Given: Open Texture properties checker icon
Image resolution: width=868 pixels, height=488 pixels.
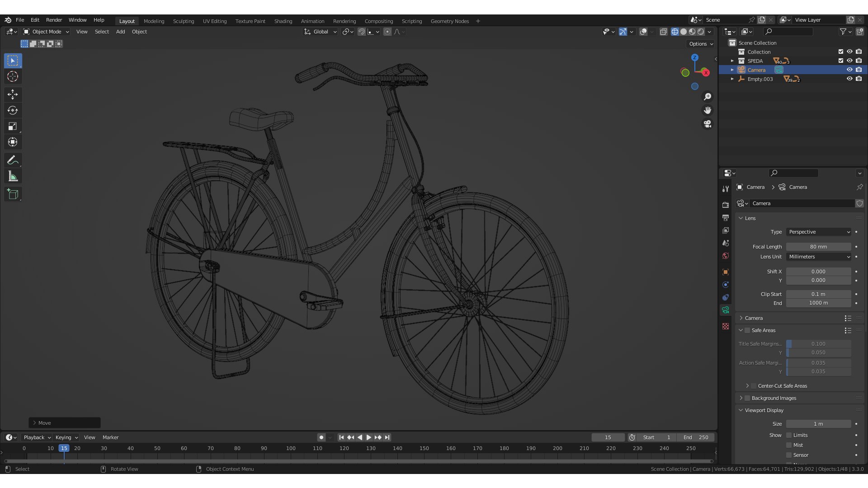Looking at the screenshot, I should 726,326.
